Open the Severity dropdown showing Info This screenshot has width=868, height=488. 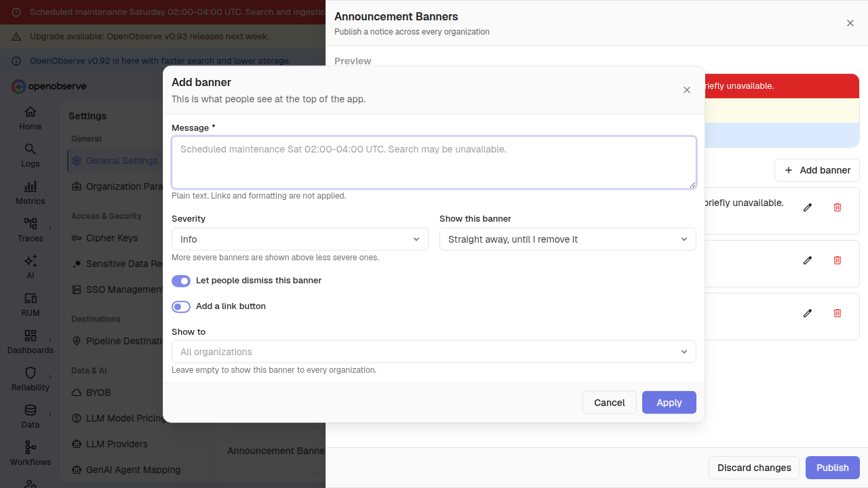pyautogui.click(x=300, y=239)
